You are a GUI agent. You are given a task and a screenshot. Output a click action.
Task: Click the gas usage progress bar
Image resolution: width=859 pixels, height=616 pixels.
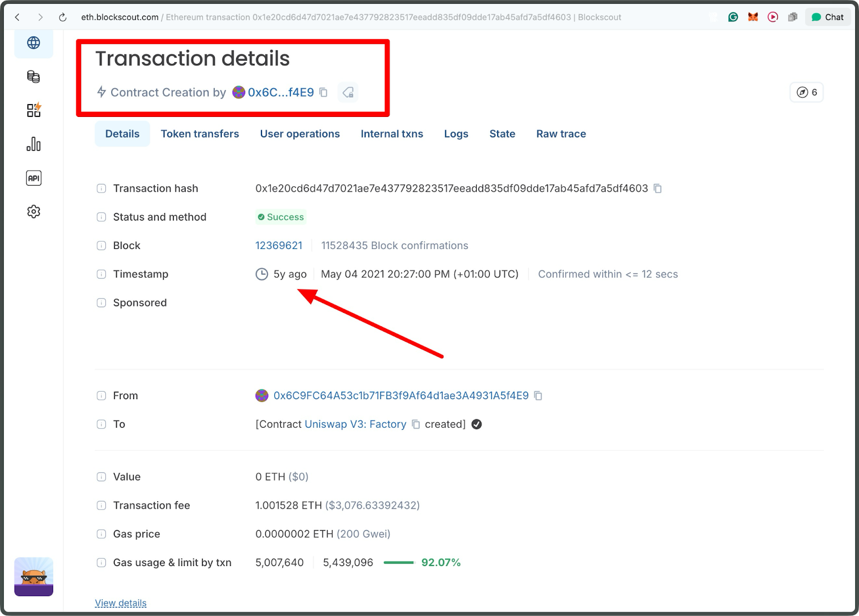click(399, 562)
